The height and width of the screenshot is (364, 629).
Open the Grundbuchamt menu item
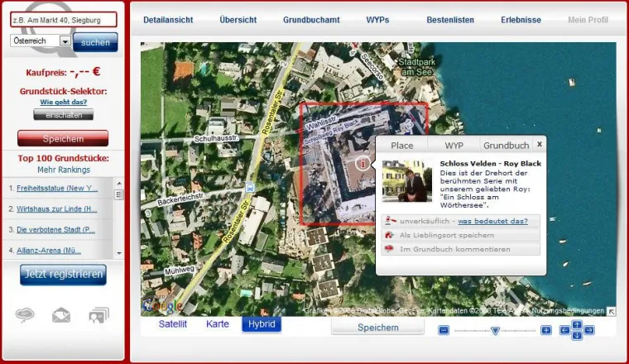pos(311,20)
